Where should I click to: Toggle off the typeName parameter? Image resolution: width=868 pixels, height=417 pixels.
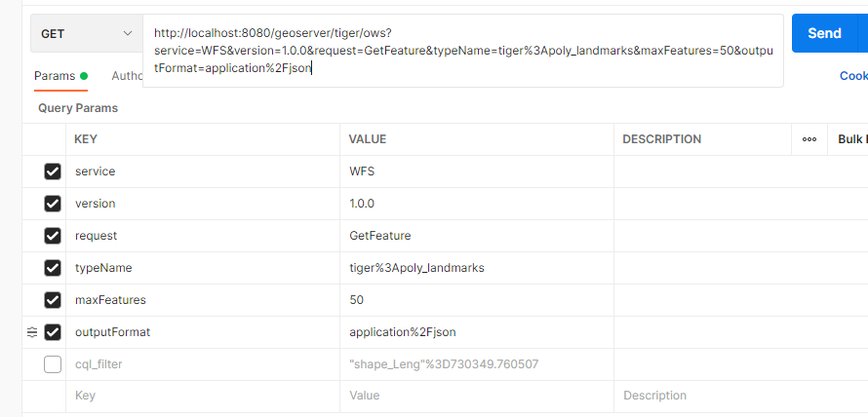click(53, 268)
